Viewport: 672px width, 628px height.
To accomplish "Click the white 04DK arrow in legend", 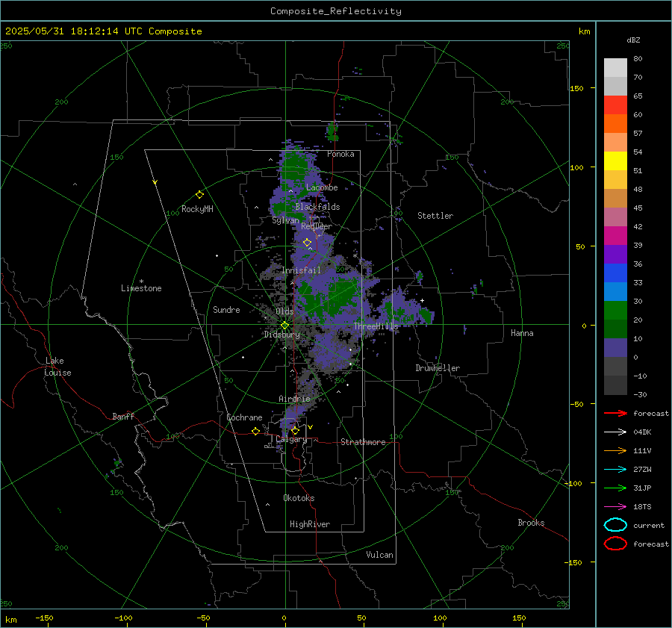I will tap(615, 432).
